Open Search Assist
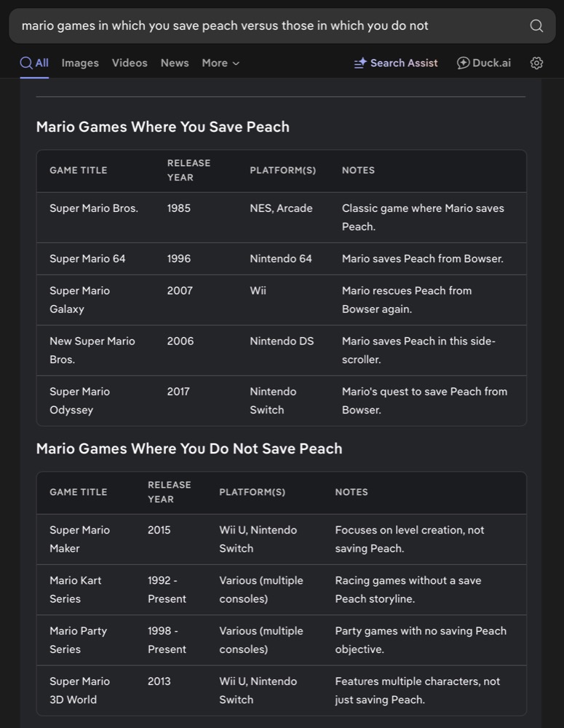 pos(404,63)
